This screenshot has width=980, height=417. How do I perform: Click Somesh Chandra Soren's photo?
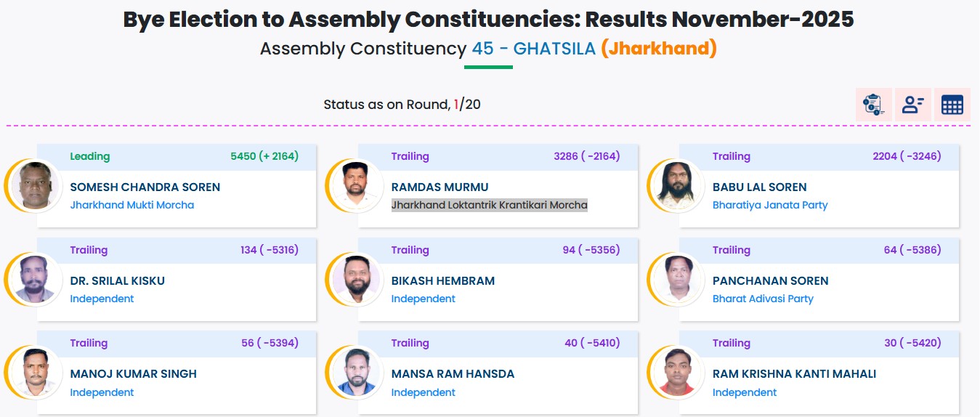35,185
